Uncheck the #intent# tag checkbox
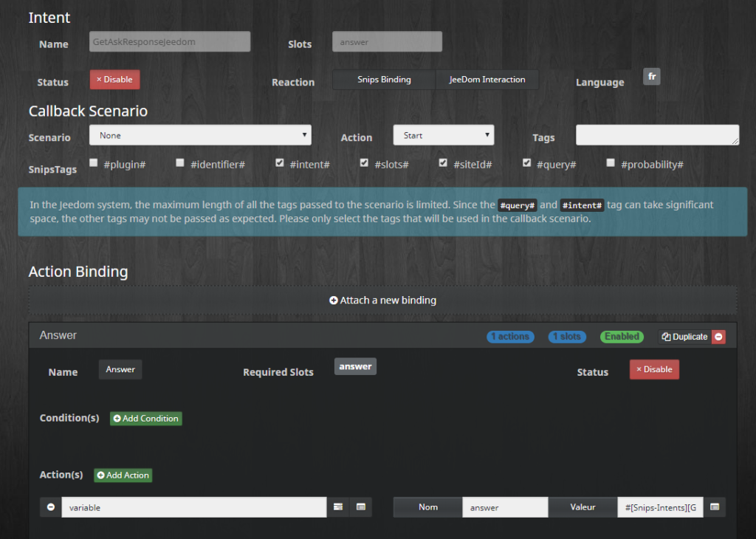The width and height of the screenshot is (756, 539). 280,163
